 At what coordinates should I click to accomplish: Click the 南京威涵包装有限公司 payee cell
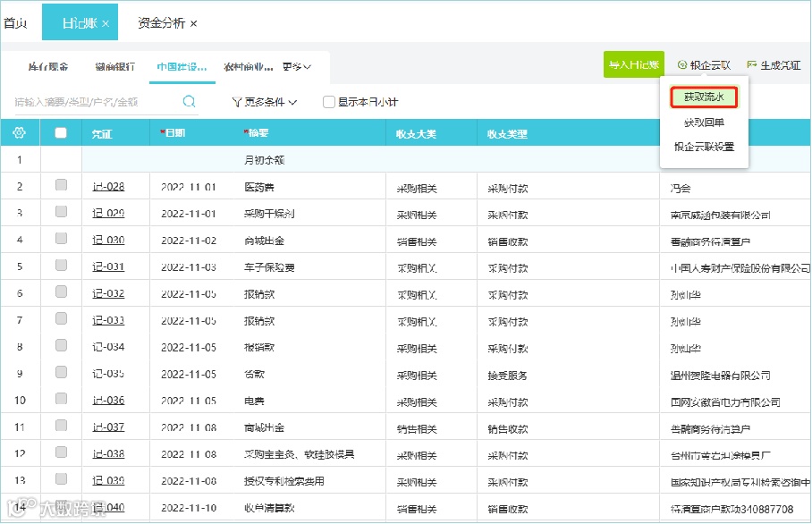click(x=721, y=215)
